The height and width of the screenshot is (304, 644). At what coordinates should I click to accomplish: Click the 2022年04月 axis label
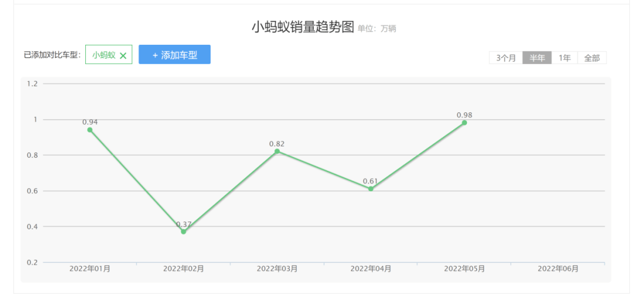coord(371,269)
